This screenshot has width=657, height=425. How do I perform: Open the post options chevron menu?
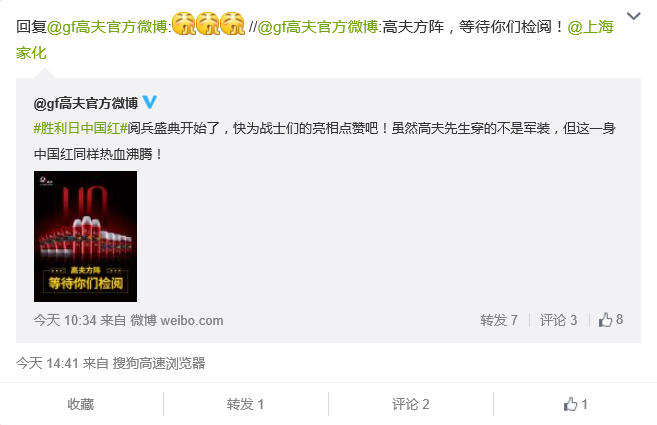(x=634, y=16)
